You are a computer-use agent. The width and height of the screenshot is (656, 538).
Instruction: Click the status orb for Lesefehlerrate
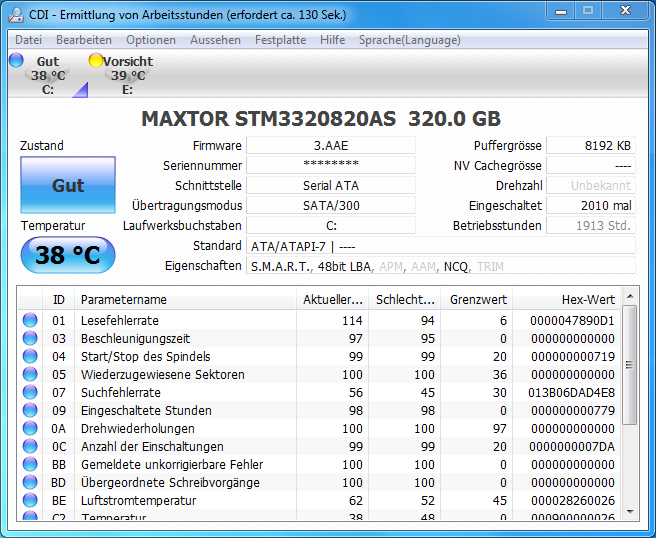tap(30, 320)
